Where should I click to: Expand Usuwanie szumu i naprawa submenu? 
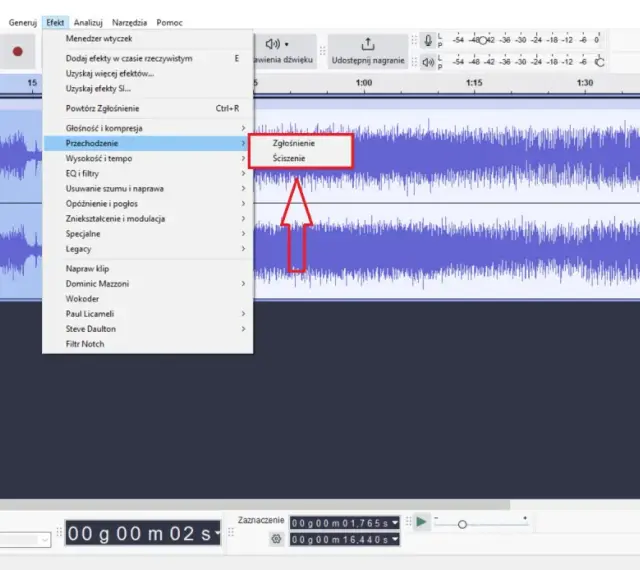tap(148, 189)
